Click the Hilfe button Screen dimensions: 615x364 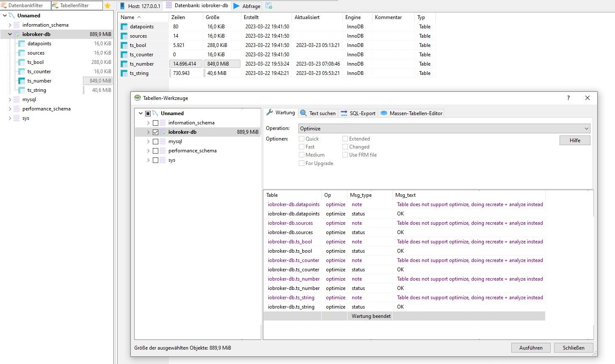575,140
